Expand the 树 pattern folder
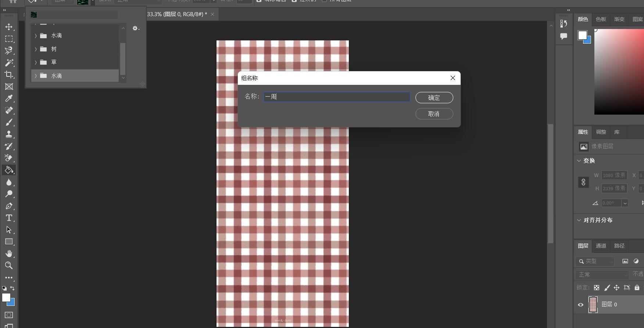This screenshot has width=644, height=328. tap(36, 49)
